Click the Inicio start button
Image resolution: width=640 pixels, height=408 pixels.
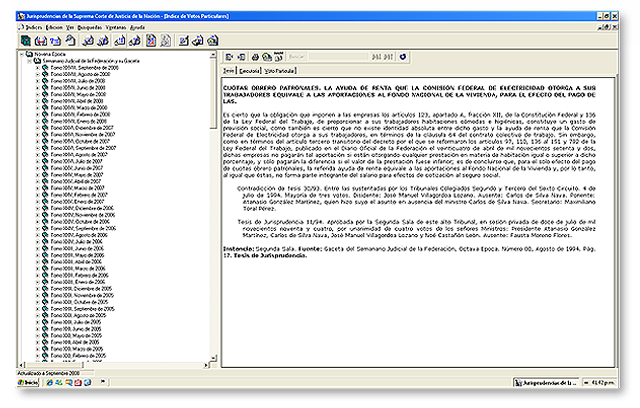click(x=28, y=382)
